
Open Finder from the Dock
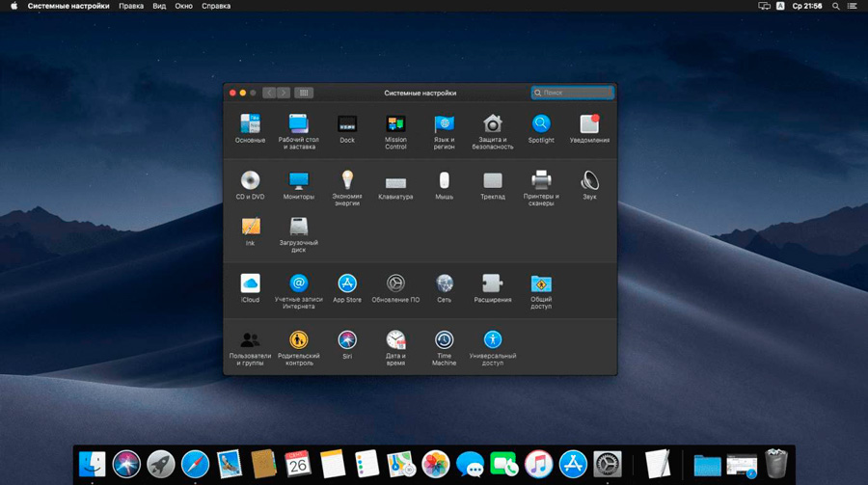93,464
